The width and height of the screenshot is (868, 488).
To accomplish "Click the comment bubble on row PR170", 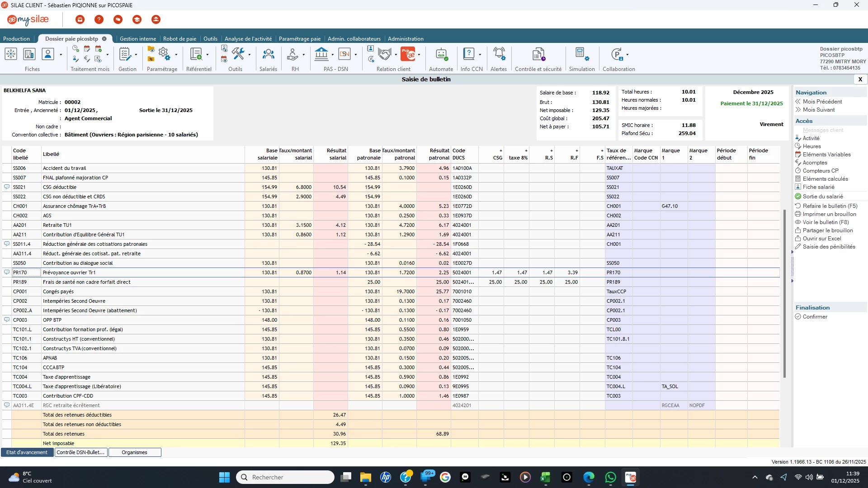I will [7, 272].
